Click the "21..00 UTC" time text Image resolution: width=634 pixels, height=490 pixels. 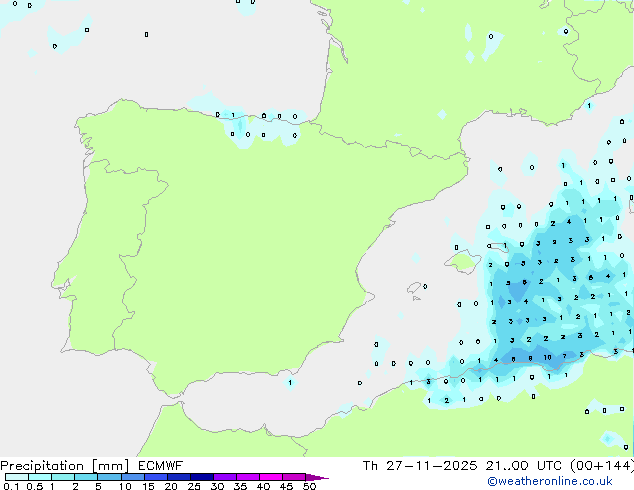pos(524,466)
